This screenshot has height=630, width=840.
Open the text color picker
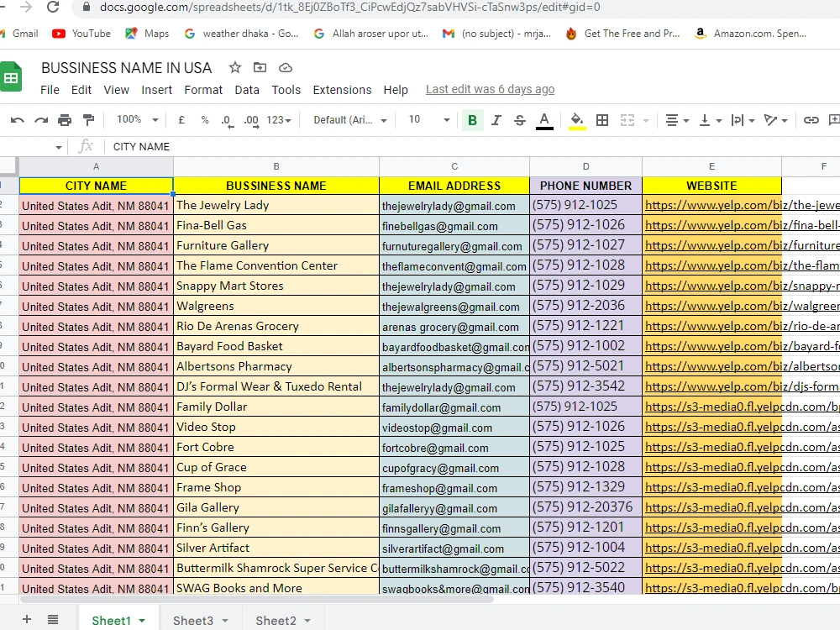[x=544, y=120]
